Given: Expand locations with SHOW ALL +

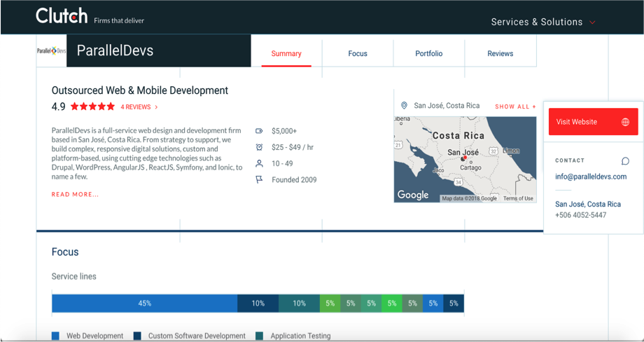Looking at the screenshot, I should click(515, 107).
